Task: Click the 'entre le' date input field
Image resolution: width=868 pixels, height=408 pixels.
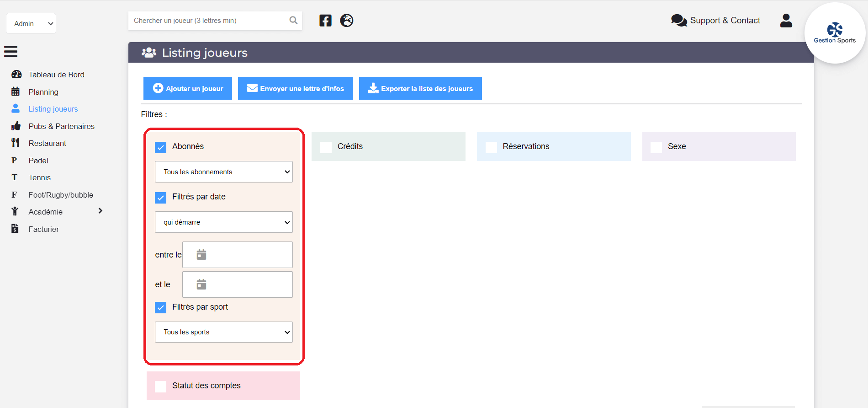Action: [x=238, y=255]
